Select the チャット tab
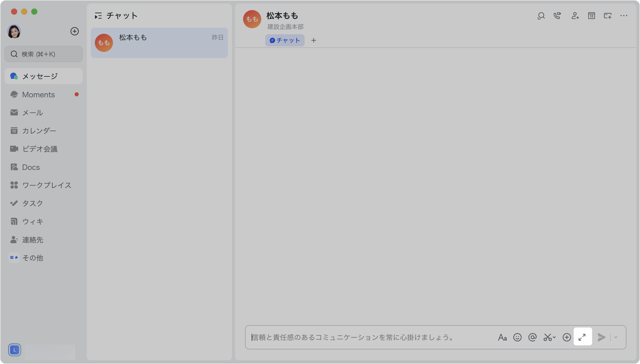Viewport: 640px width, 364px height. (x=285, y=40)
